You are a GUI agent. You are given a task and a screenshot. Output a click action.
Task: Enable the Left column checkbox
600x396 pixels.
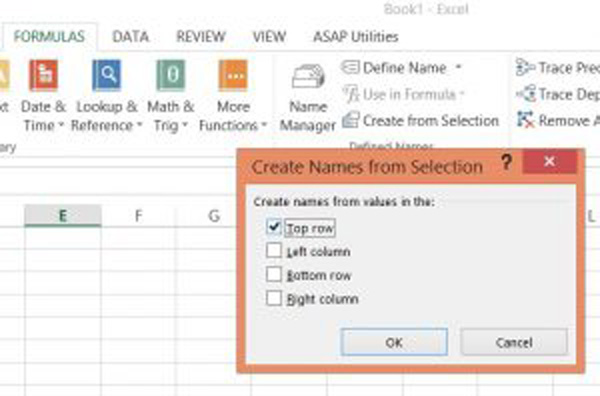click(274, 251)
